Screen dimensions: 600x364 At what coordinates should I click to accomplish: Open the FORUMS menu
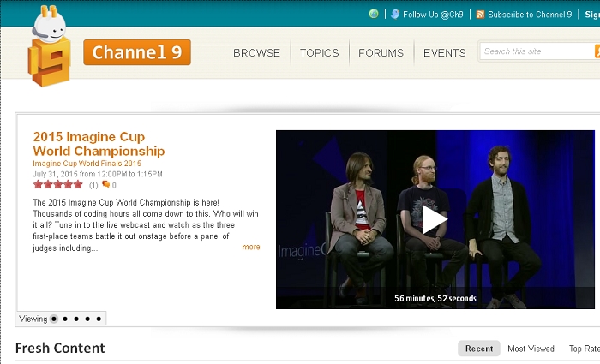click(x=381, y=53)
